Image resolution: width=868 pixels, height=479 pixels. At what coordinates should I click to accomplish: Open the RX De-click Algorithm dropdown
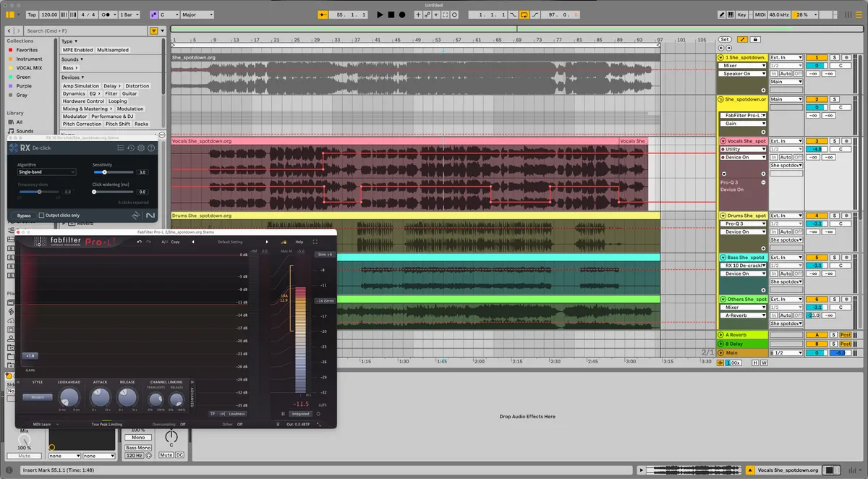click(x=47, y=172)
